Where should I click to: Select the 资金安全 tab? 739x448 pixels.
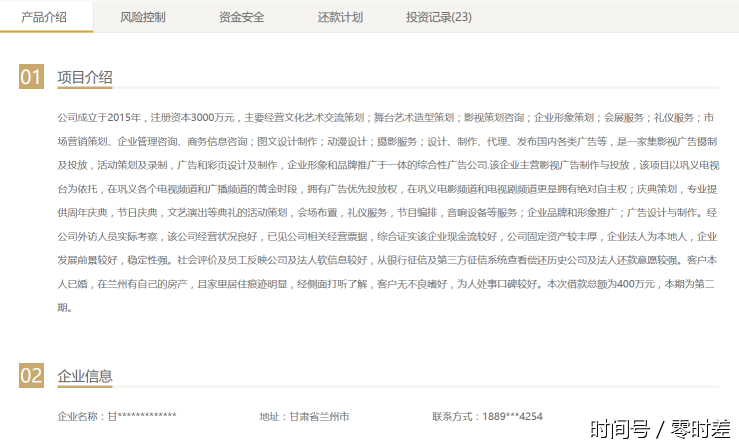[241, 17]
